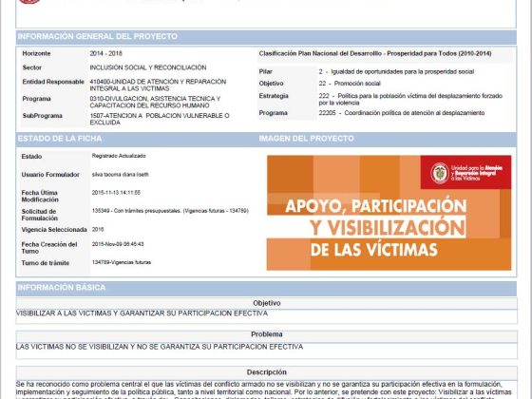Click the Imagen del Proyecto header
The image size is (532, 399).
(387, 139)
